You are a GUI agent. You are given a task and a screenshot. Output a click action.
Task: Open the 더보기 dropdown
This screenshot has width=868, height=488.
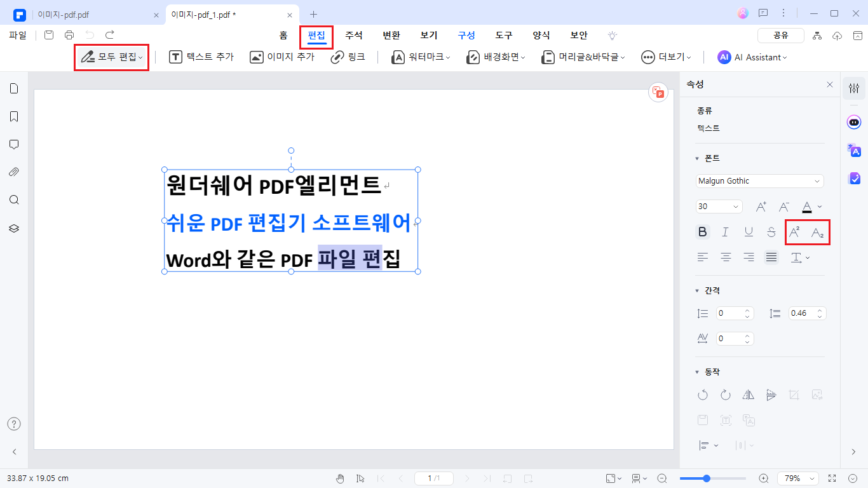(666, 57)
